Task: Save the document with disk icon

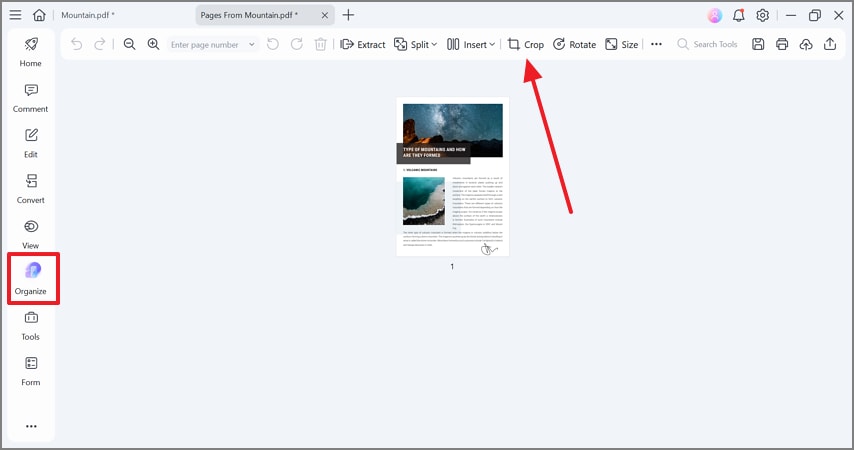Action: [758, 44]
